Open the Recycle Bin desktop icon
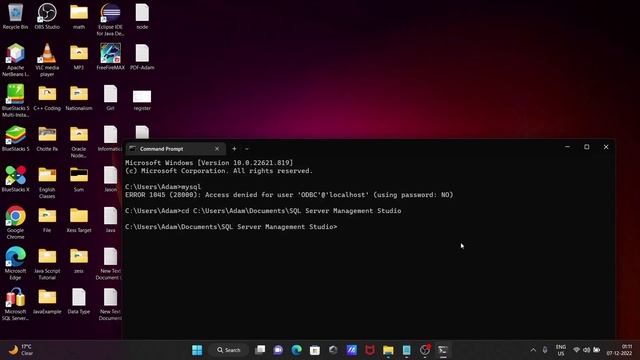This screenshot has width=640, height=360. pyautogui.click(x=16, y=16)
